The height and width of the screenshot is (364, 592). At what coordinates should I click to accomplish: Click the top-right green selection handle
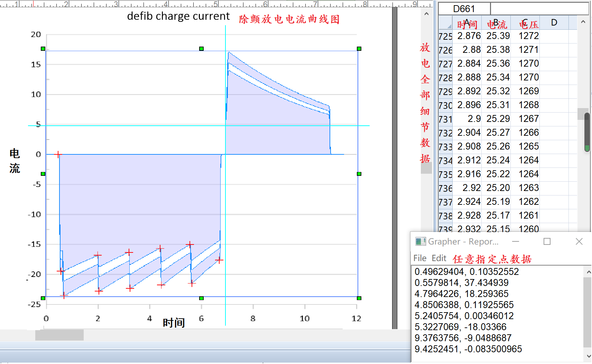pyautogui.click(x=359, y=49)
